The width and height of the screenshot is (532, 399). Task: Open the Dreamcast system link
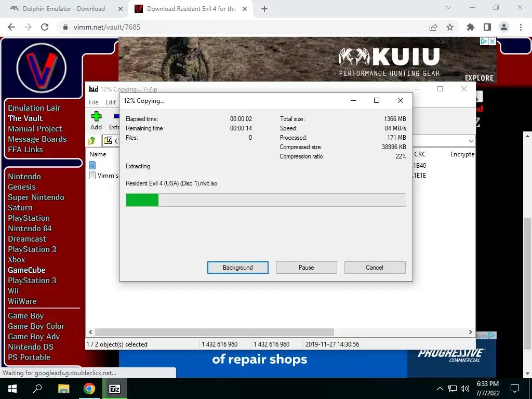coord(27,239)
